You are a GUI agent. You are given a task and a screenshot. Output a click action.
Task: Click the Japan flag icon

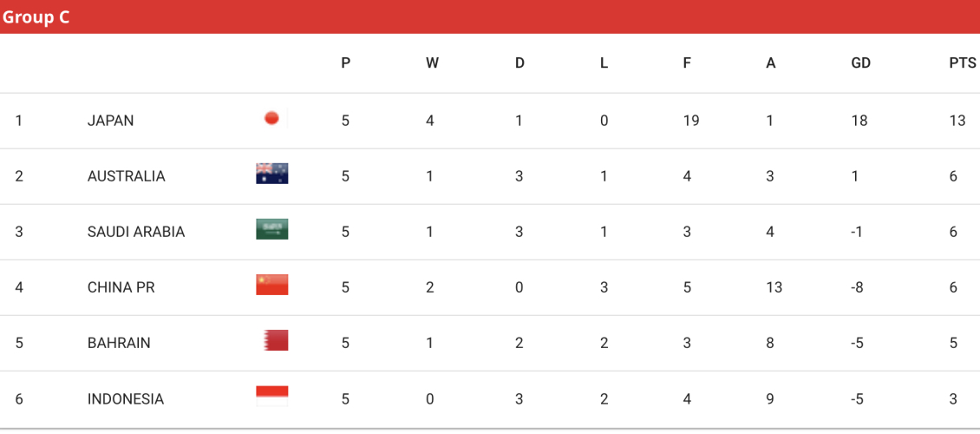click(x=271, y=118)
